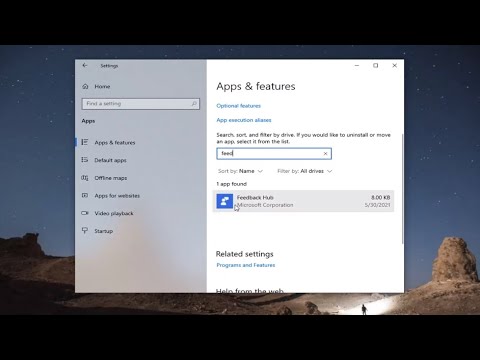
Task: Click the Home house icon
Action: click(85, 87)
